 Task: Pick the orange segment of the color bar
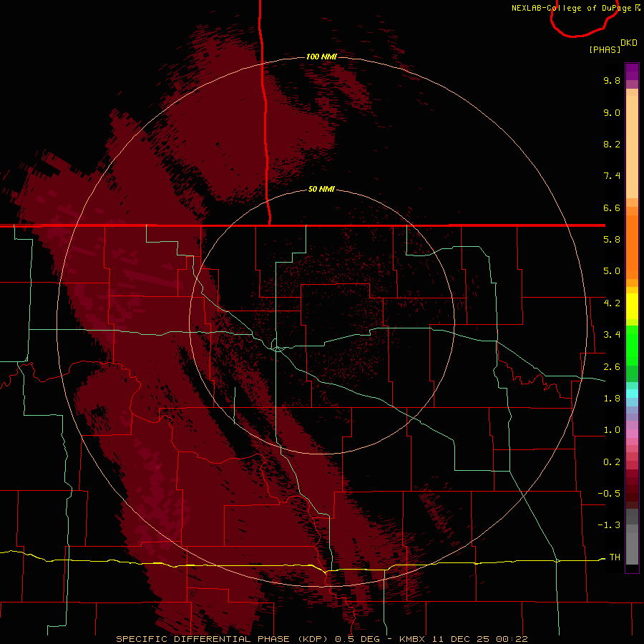632,246
